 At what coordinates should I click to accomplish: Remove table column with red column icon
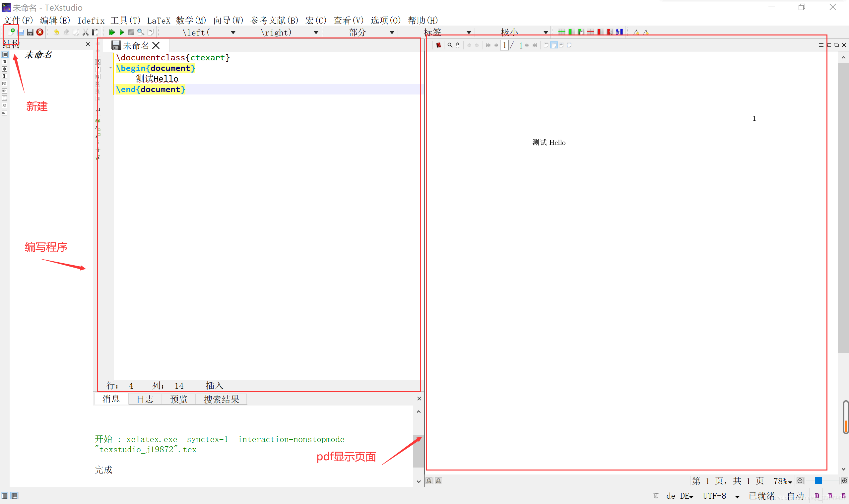600,32
